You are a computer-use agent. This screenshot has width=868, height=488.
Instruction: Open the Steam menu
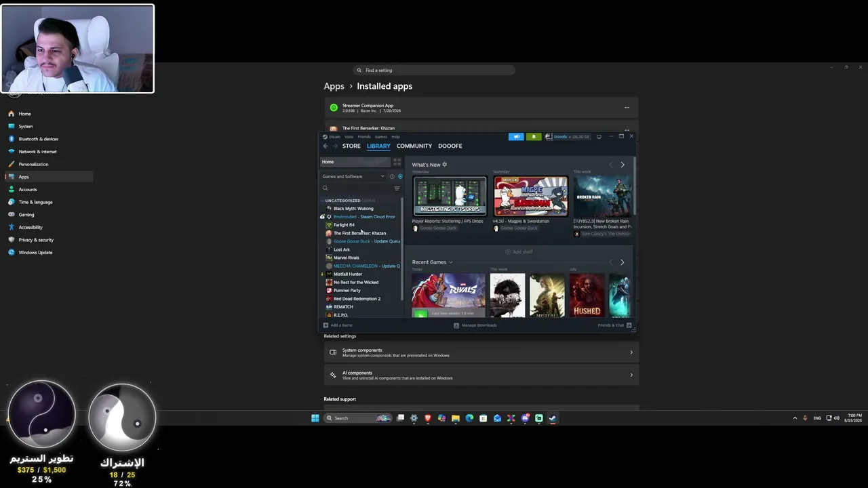[334, 137]
